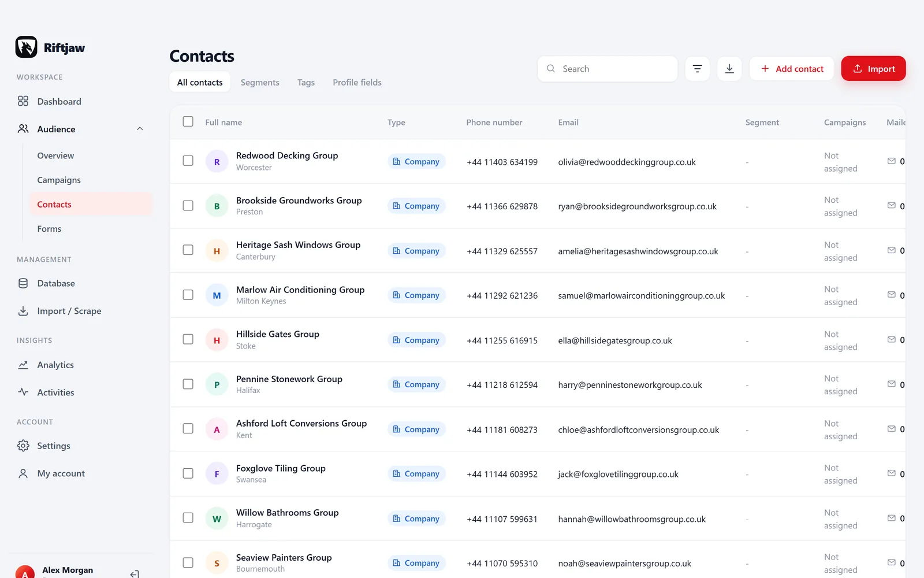The image size is (924, 578).
Task: Click the M avatar of Marlow Air Conditioning
Action: tap(217, 295)
